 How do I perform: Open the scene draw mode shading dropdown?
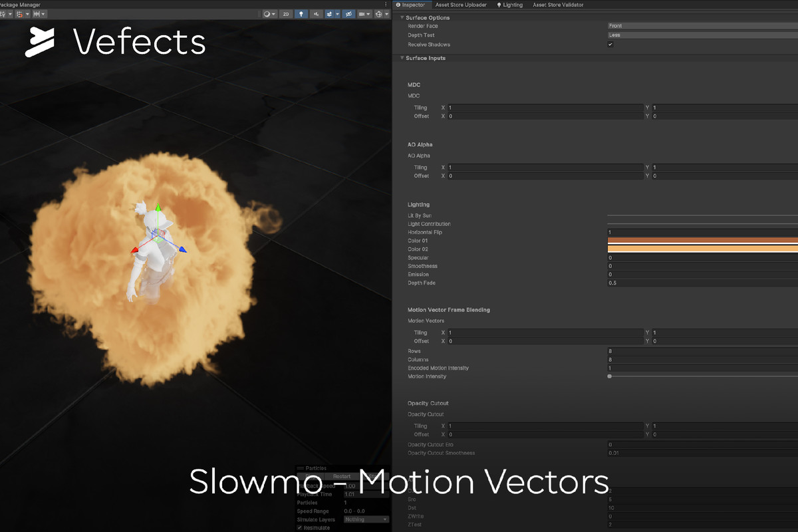coord(270,13)
